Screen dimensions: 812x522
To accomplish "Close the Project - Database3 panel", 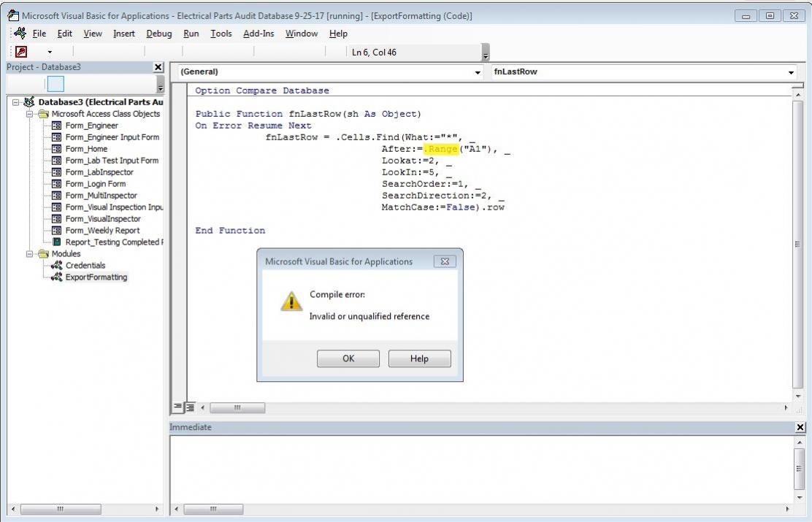I will [x=158, y=67].
